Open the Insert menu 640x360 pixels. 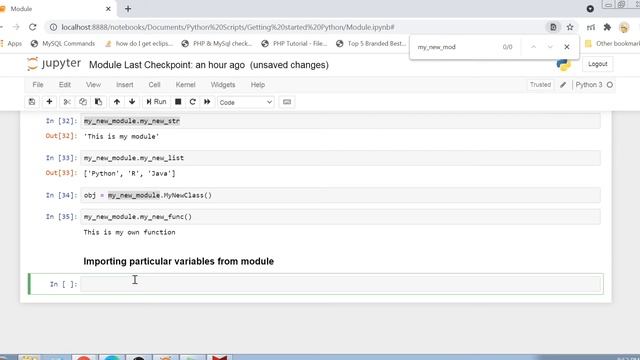124,85
